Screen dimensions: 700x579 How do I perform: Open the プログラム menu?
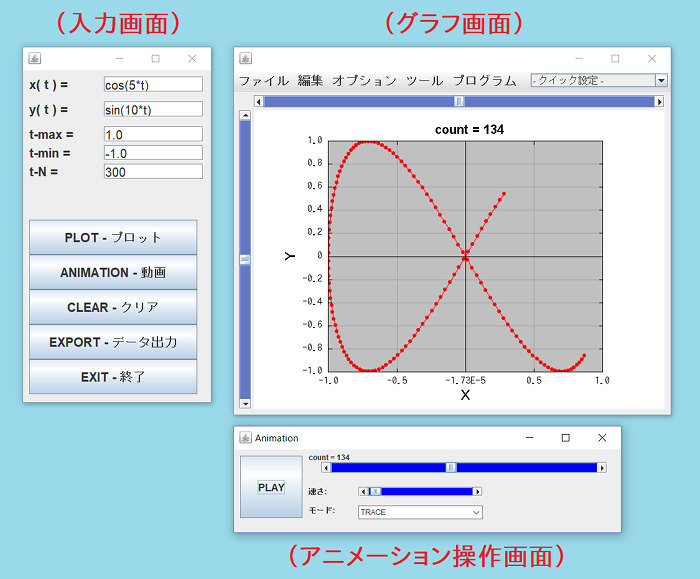click(x=484, y=81)
